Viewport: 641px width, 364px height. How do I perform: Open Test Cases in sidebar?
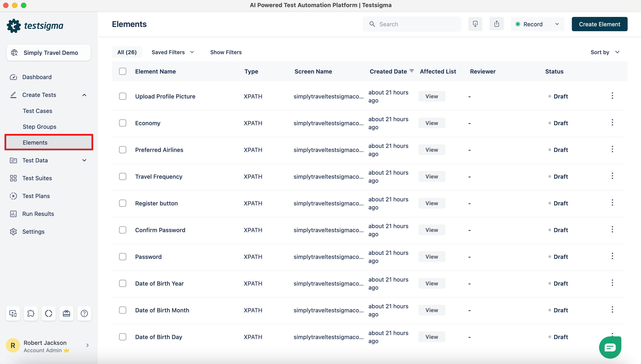pyautogui.click(x=37, y=111)
